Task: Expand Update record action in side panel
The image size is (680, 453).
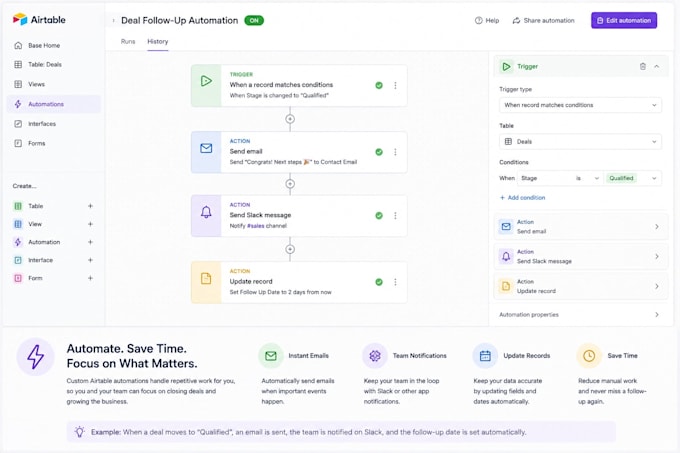Action: pyautogui.click(x=580, y=286)
